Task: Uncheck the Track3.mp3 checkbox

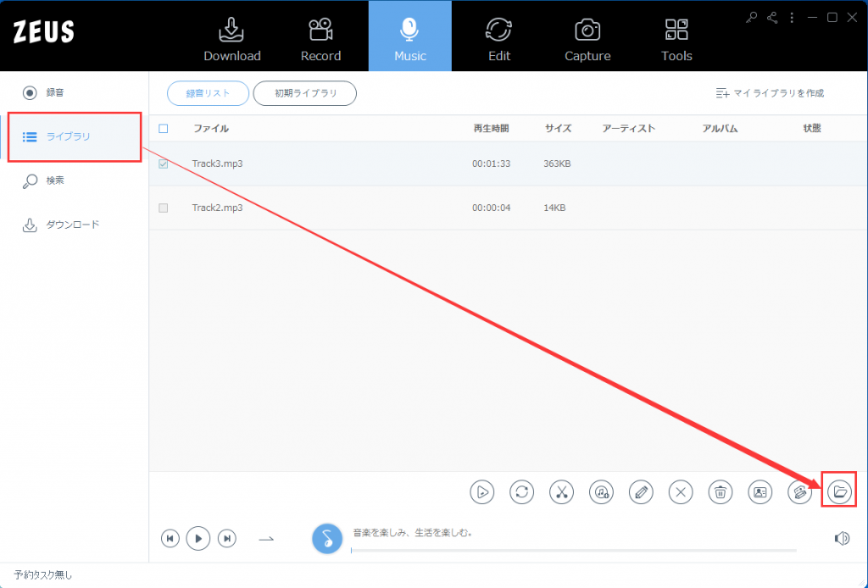Action: pos(163,164)
